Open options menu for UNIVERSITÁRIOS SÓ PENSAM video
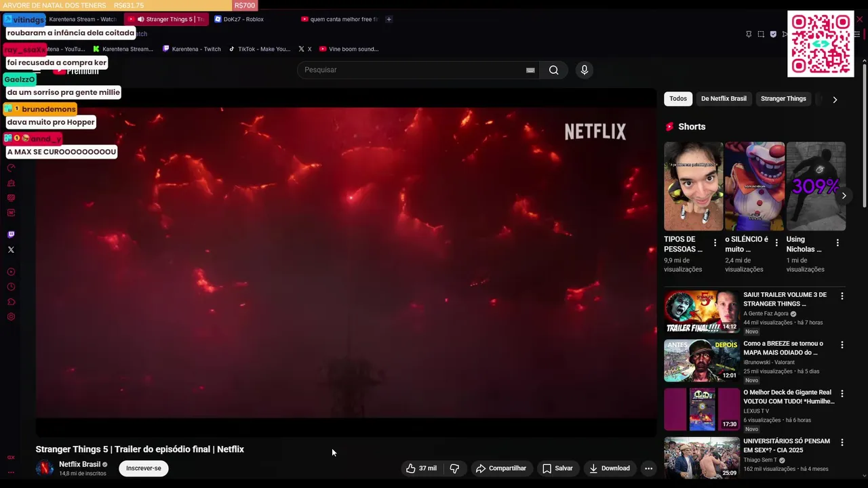 click(x=842, y=443)
